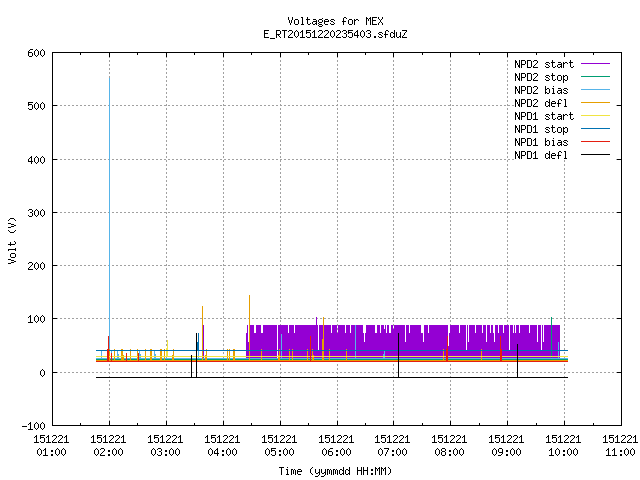Click the NPD2 defl orange legend line
Screen dimensions: 640x480
pos(595,103)
